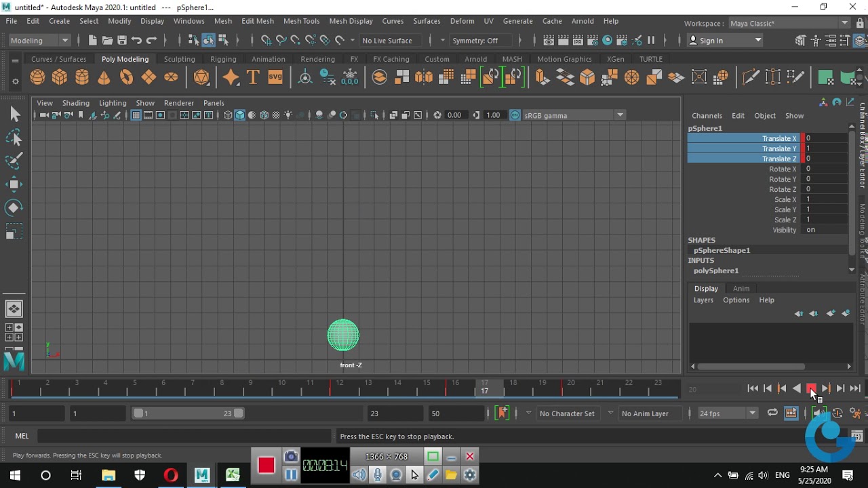Viewport: 868px width, 488px height.
Task: Create a polygon cylinder from the shelf
Action: 82,77
